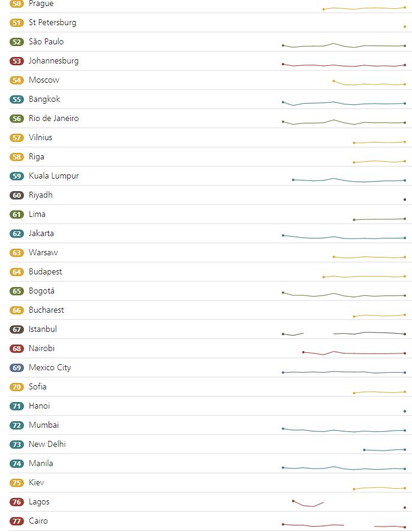Click the Hanoi single data point
This screenshot has height=532, width=412.
(405, 411)
